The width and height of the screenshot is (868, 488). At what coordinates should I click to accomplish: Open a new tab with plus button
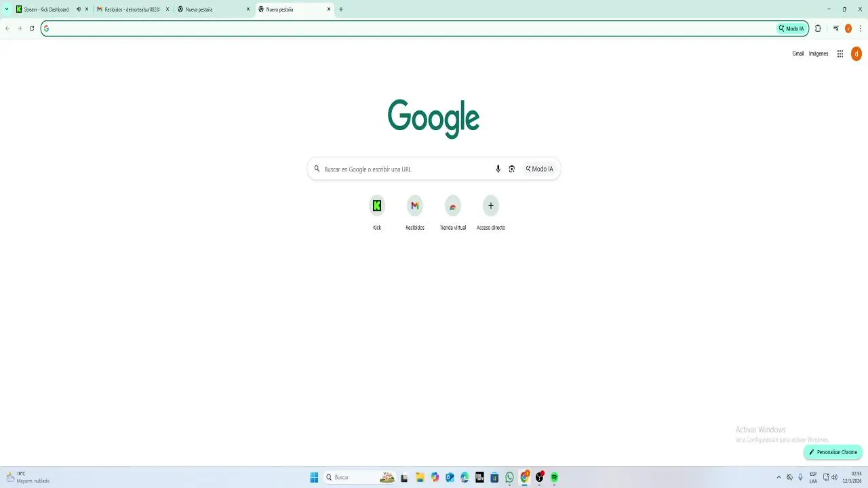click(x=341, y=9)
